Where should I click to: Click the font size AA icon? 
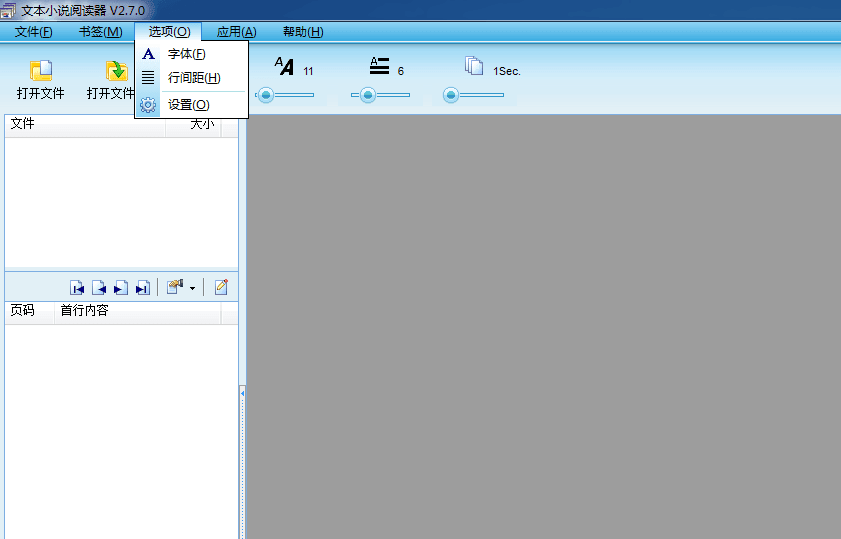click(x=285, y=66)
